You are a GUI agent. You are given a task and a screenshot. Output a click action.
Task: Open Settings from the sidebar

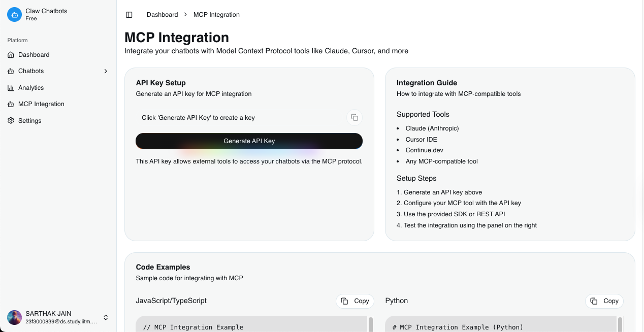[x=30, y=121]
